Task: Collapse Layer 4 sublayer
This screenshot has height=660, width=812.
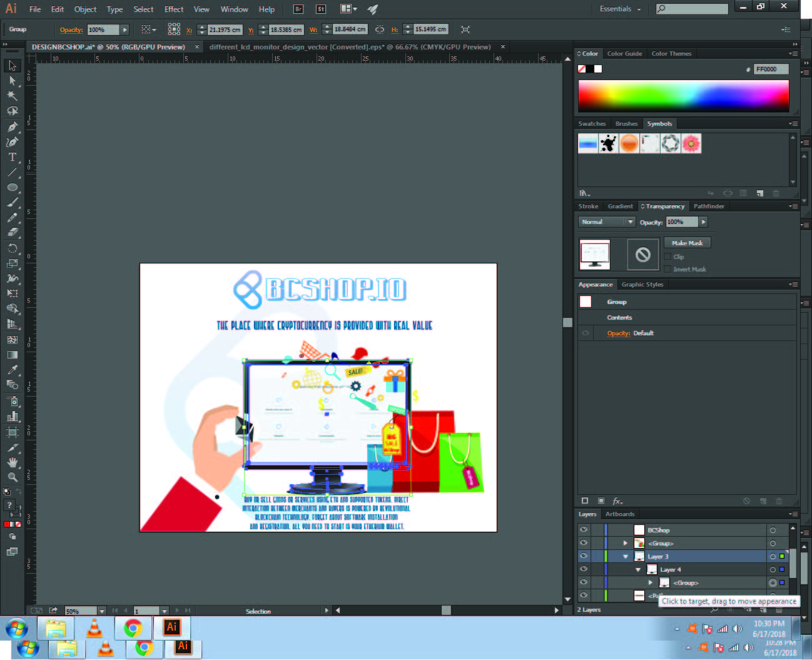Action: click(x=638, y=569)
